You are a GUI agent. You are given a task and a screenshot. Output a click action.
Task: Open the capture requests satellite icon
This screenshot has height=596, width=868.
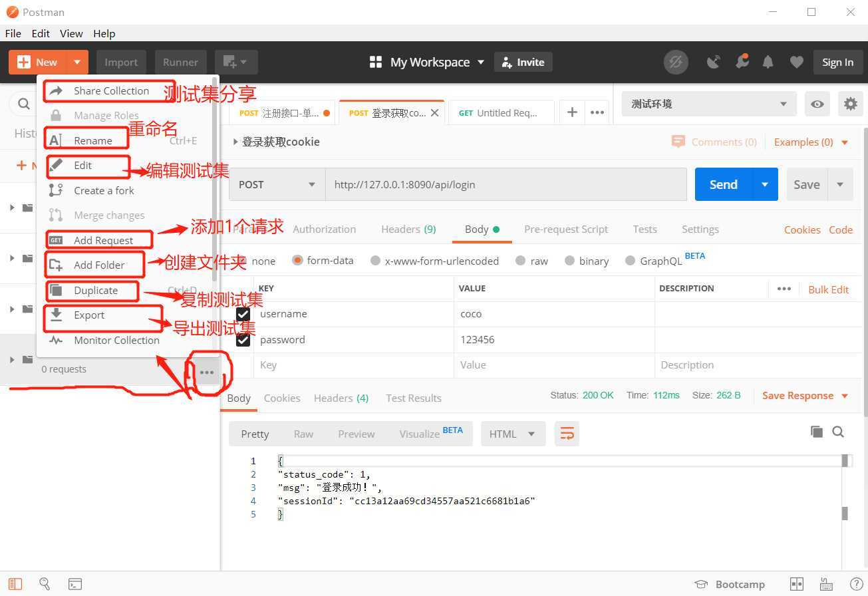[x=714, y=62]
